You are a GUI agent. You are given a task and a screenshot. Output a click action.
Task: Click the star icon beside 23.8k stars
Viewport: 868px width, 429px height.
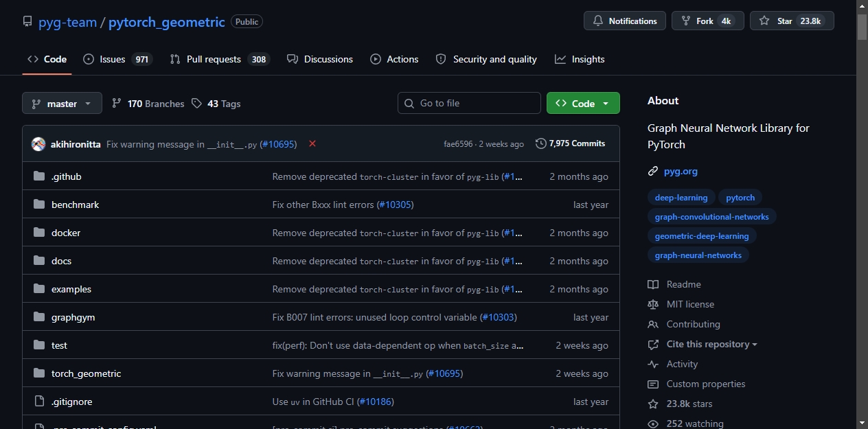tap(653, 404)
